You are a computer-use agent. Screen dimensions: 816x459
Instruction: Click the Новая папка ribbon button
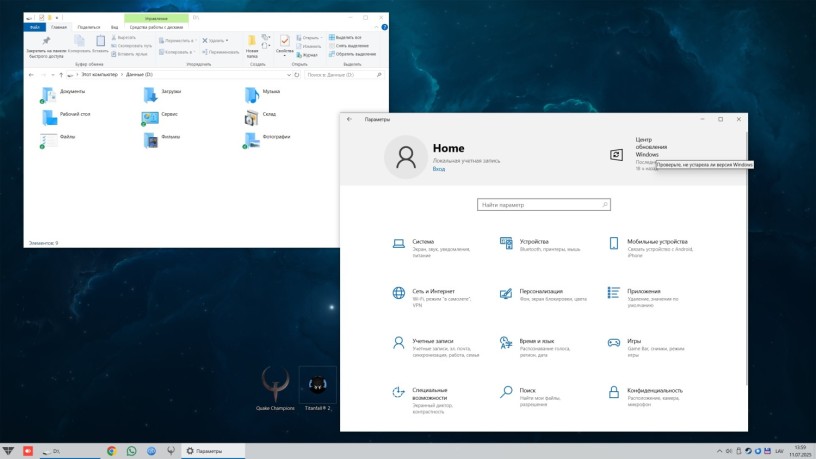tap(252, 43)
